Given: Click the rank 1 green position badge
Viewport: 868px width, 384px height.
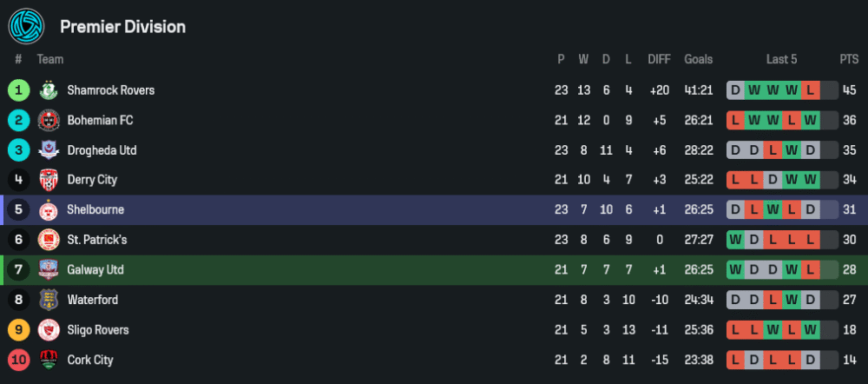Looking at the screenshot, I should (18, 90).
